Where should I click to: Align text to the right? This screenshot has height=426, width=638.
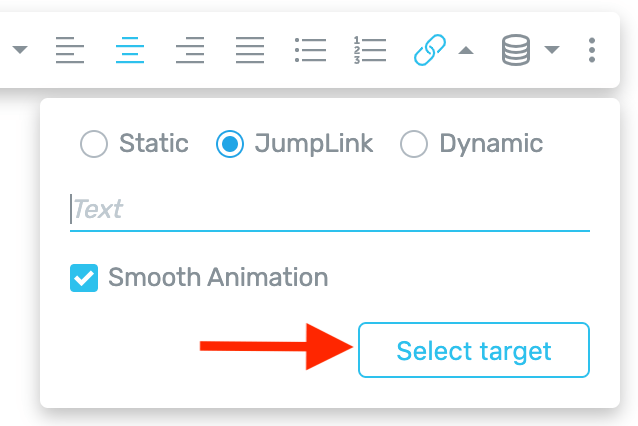point(190,50)
